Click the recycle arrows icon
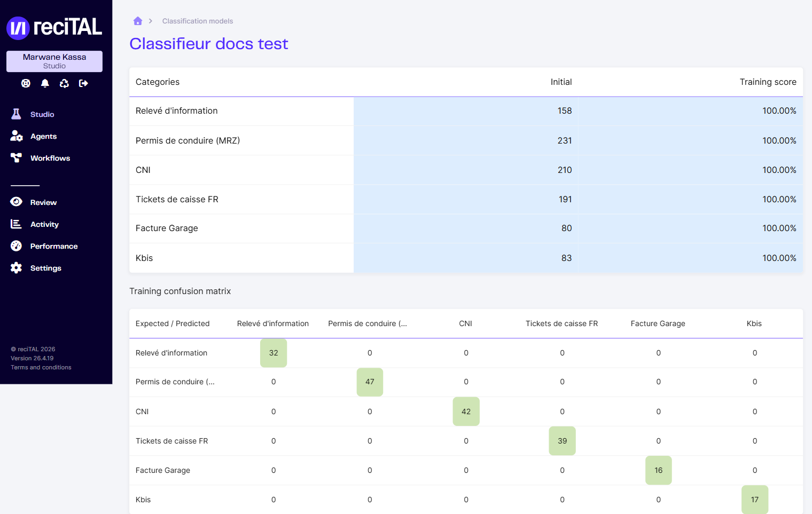The width and height of the screenshot is (812, 514). [64, 83]
